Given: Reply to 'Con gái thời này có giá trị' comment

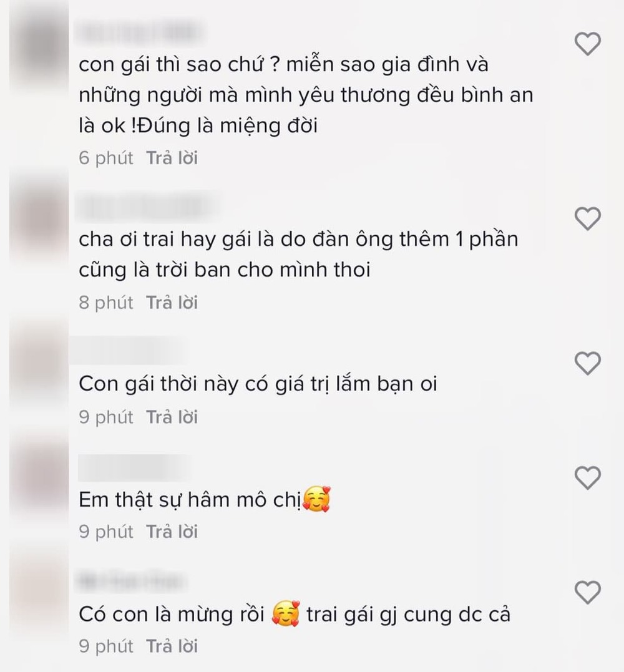Looking at the screenshot, I should [172, 417].
